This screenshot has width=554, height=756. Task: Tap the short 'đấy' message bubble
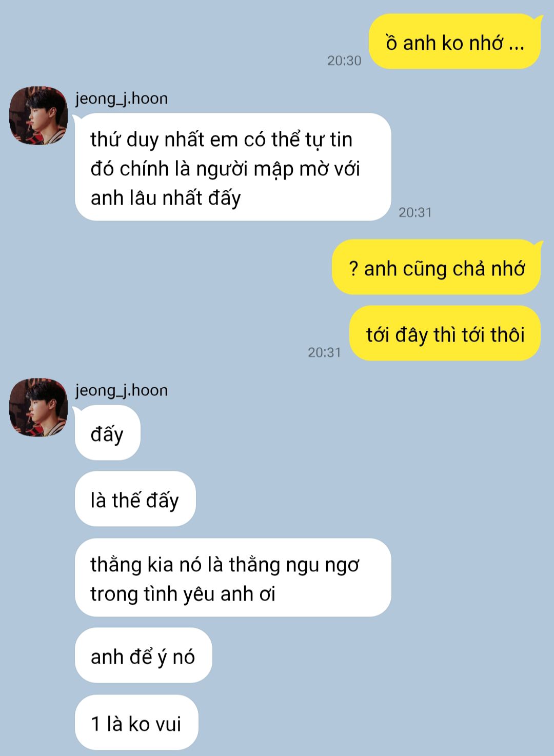(x=107, y=433)
